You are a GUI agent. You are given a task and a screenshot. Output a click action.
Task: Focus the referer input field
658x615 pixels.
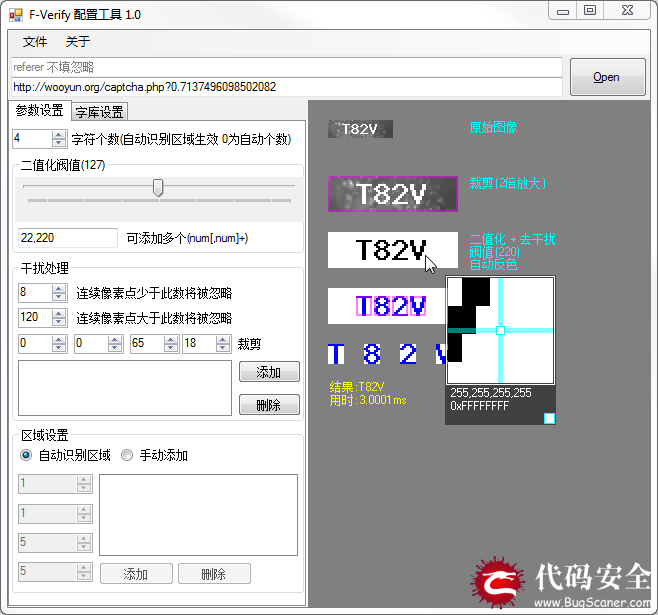coord(287,67)
